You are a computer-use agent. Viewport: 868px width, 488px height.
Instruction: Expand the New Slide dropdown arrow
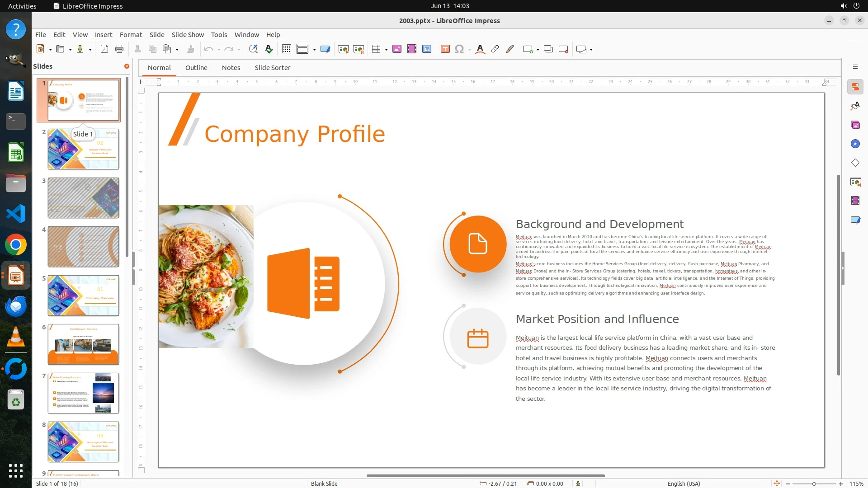[538, 49]
